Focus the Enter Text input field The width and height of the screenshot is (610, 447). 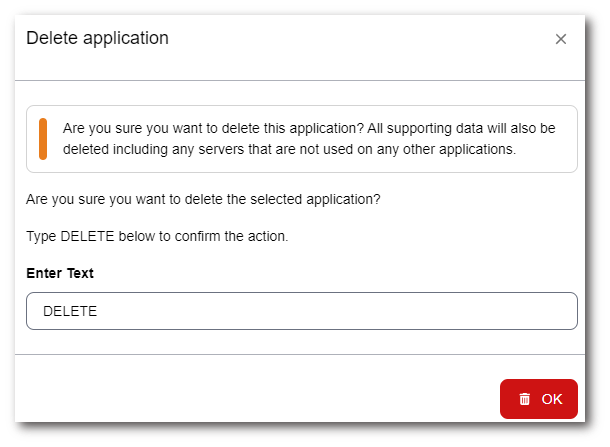point(301,311)
